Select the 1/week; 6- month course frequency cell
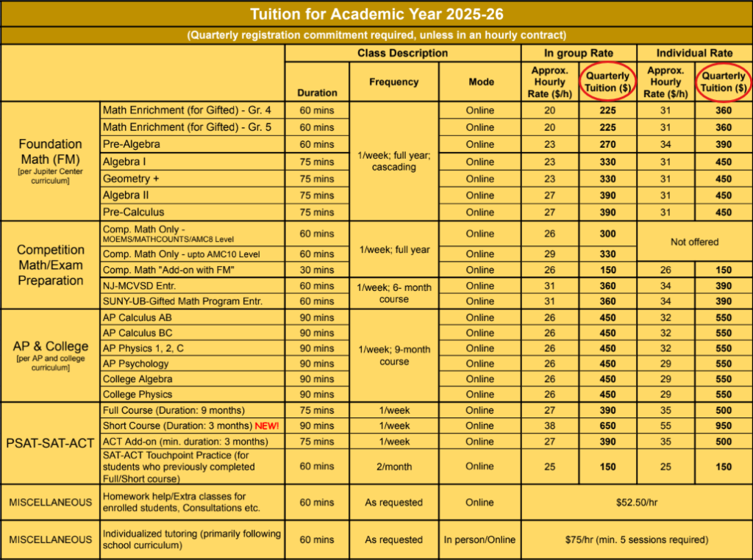This screenshot has height=560, width=753. click(x=394, y=293)
